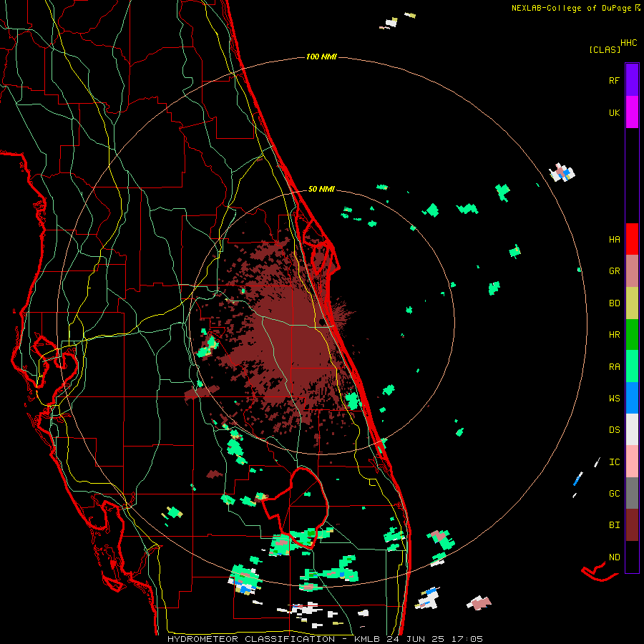Click the purple RF legend color swatch
The height and width of the screenshot is (644, 644).
coord(632,79)
